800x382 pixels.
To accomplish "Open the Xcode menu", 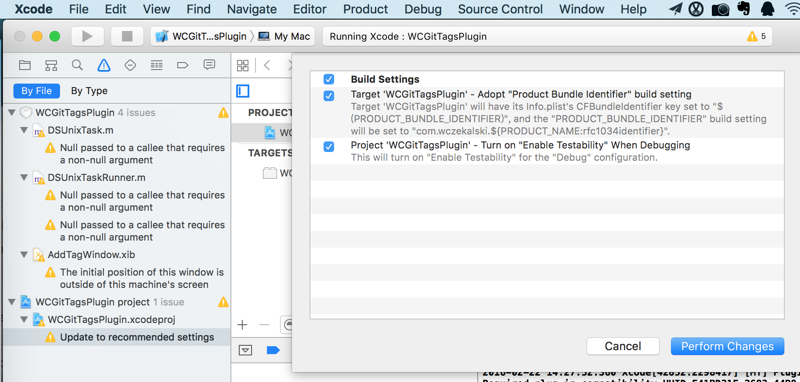I will 34,9.
